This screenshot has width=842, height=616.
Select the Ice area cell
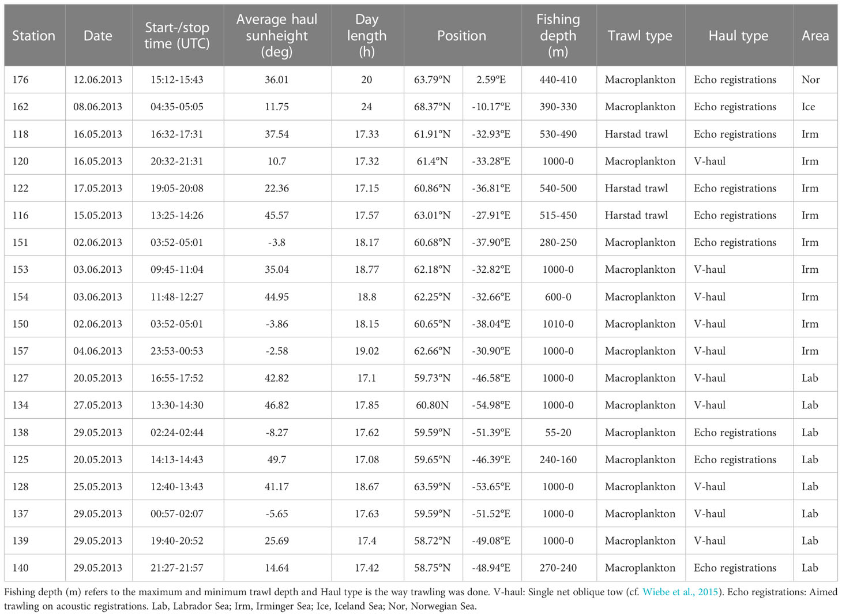click(x=808, y=107)
